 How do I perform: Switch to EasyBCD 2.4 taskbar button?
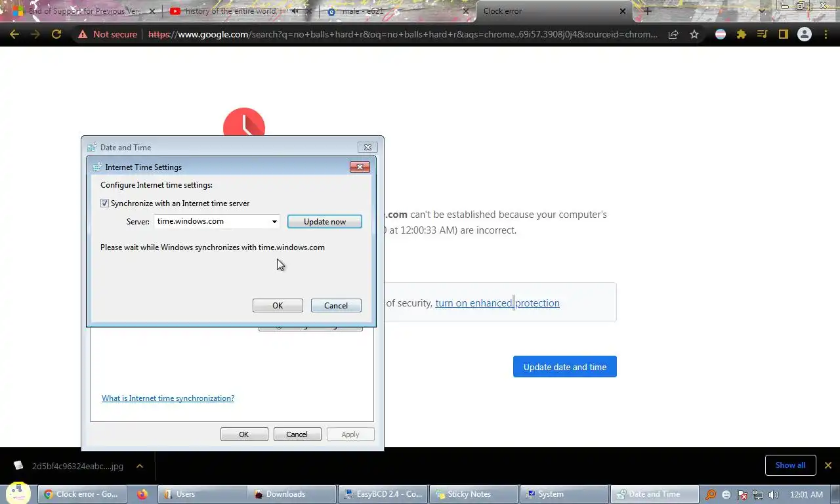click(x=383, y=494)
